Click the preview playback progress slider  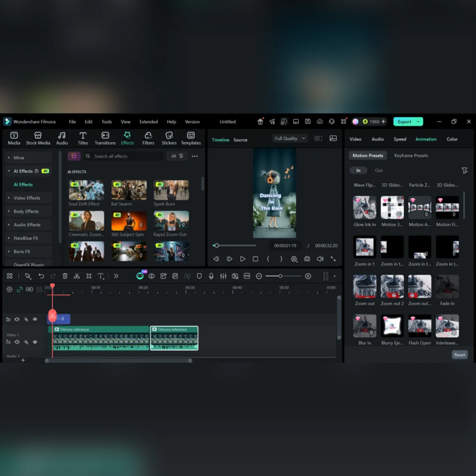[234, 245]
